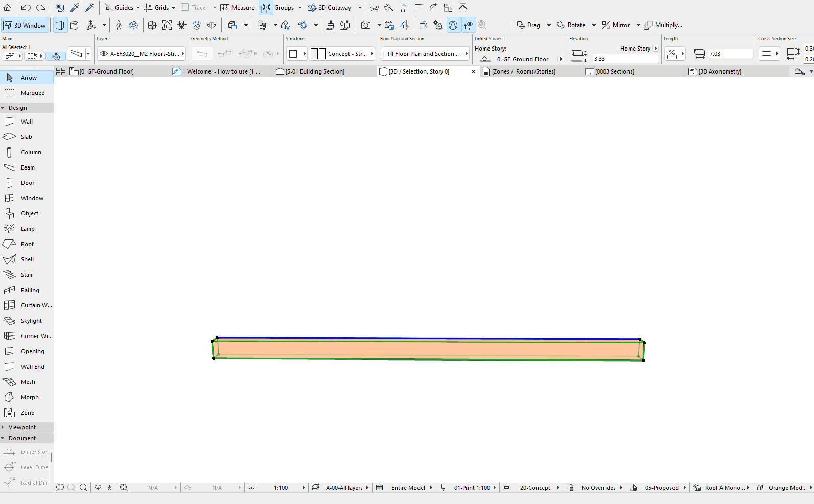This screenshot has height=504, width=814.
Task: Open the Guides dropdown arrow
Action: coord(138,8)
